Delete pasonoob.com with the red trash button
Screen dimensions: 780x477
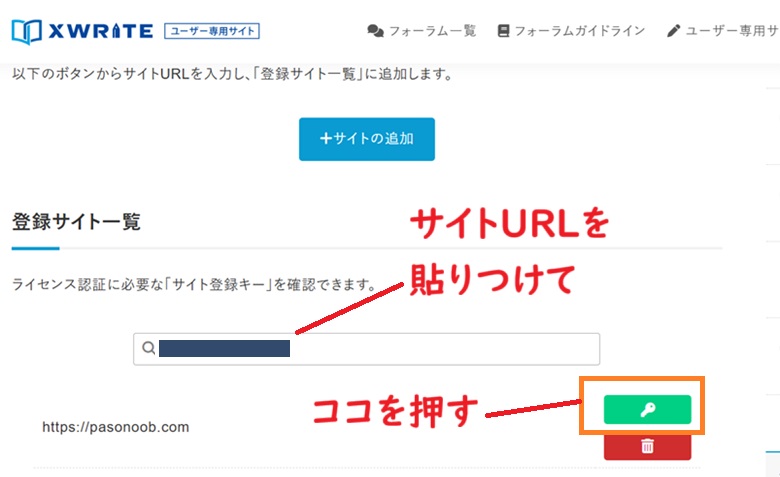[647, 447]
